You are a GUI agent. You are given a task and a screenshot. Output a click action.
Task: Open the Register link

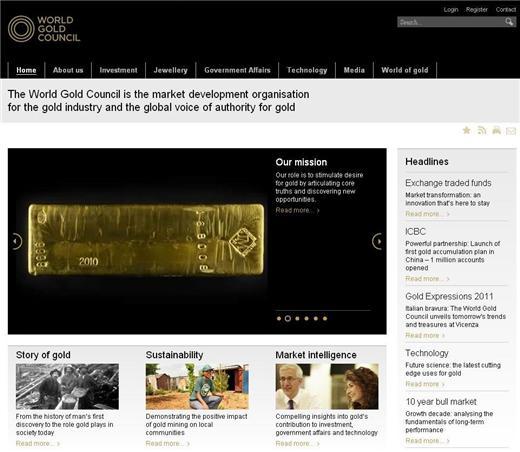[477, 10]
